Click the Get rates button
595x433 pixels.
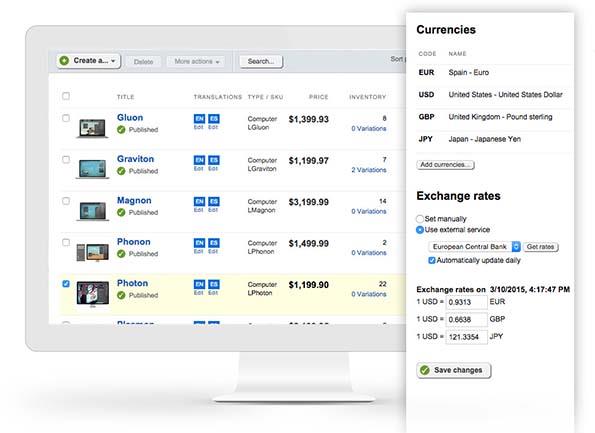[541, 247]
